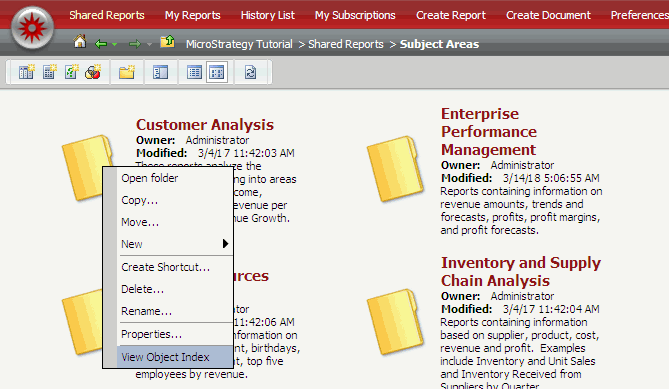Open the Shared Reports tab

coord(107,15)
